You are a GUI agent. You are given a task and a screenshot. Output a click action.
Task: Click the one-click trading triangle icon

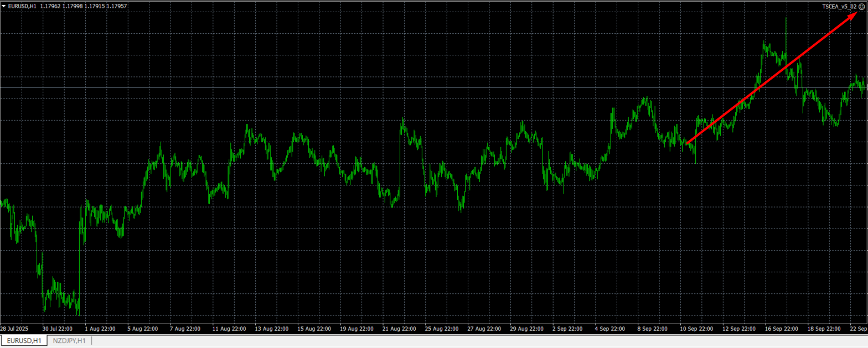click(4, 6)
